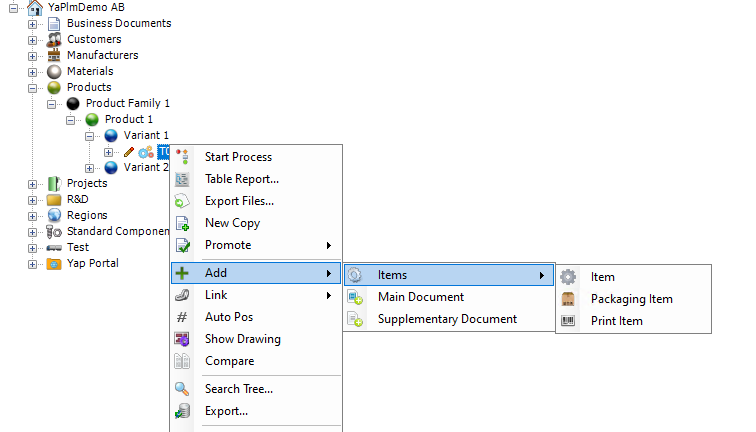Select the Yap Portal tree item
The height and width of the screenshot is (432, 756).
(92, 263)
